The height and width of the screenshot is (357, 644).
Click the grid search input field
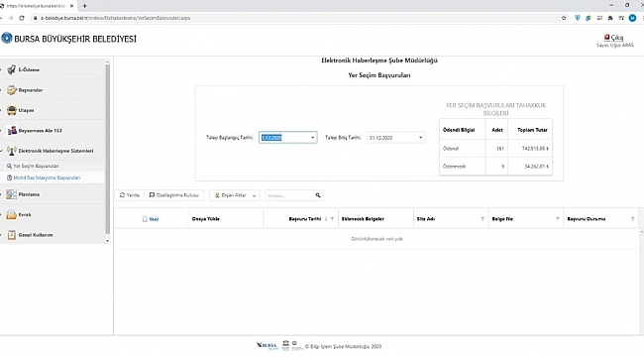[x=290, y=195]
